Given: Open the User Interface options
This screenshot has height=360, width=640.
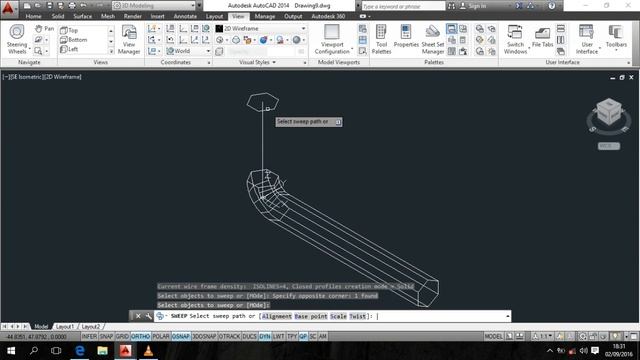Looking at the screenshot, I should [587, 39].
